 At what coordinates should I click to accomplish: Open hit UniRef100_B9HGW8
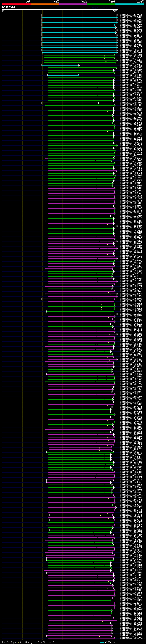tap(131, 30)
